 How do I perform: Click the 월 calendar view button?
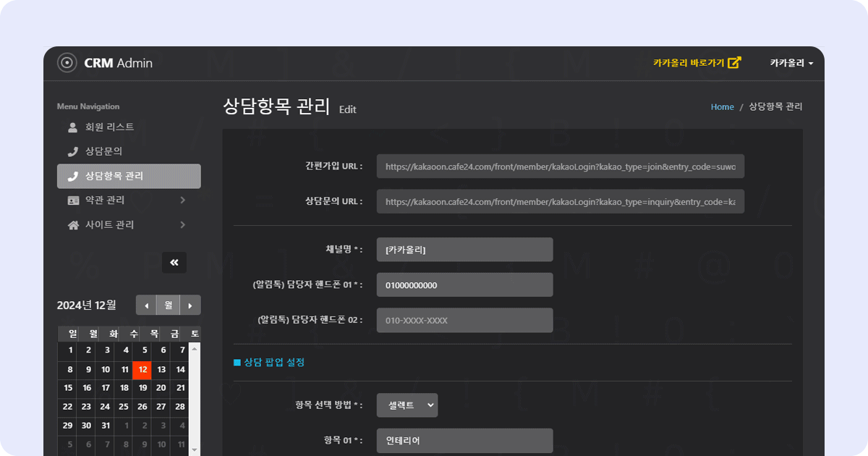[169, 305]
